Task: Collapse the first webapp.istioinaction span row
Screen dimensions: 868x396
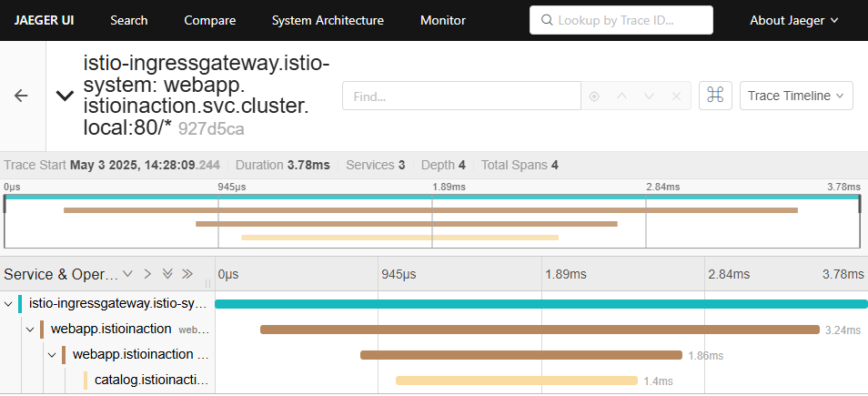Action: (30, 329)
